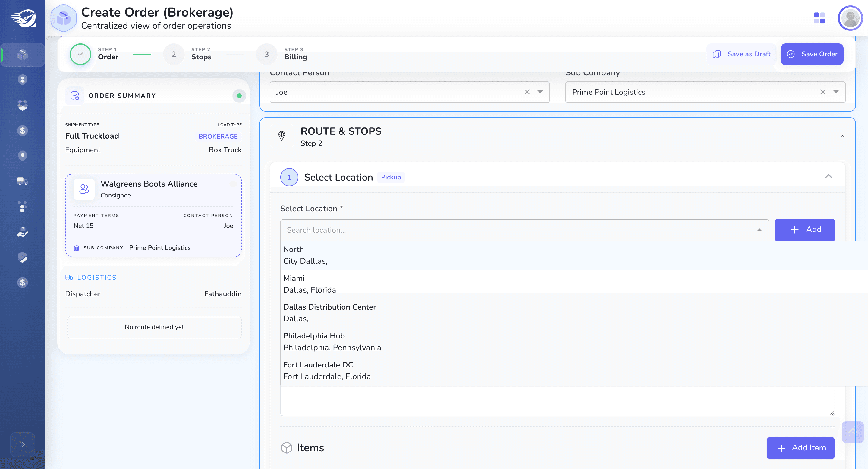Image resolution: width=868 pixels, height=469 pixels.
Task: Click the scroll-to-top arrow button
Action: pos(853,432)
